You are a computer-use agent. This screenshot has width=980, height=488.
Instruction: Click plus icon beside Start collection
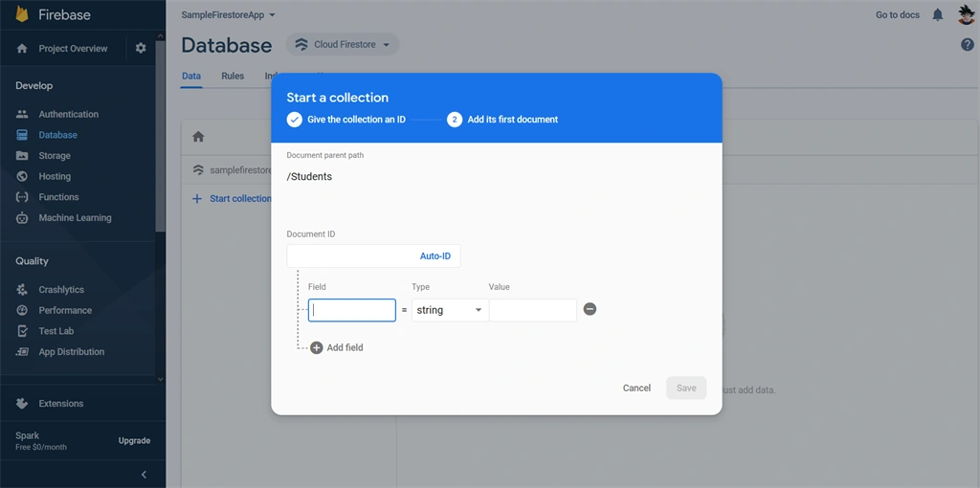[197, 199]
